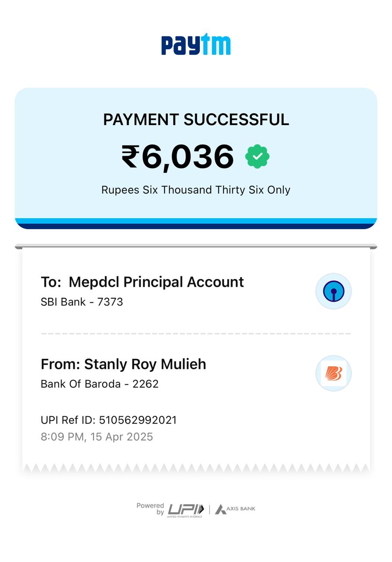
Task: Click the zigzag torn edge of the receipt
Action: [x=196, y=468]
